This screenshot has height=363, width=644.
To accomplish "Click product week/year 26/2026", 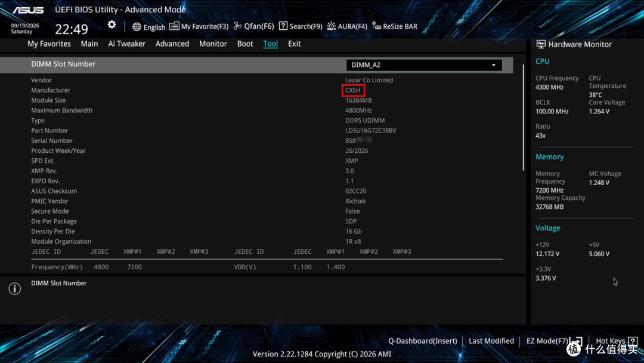I will pyautogui.click(x=357, y=150).
